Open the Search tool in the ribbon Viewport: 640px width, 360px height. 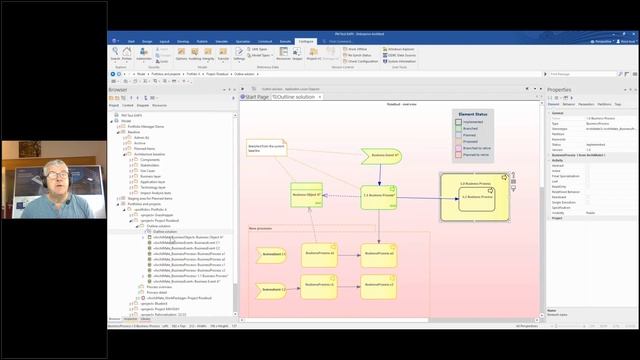[x=116, y=54]
